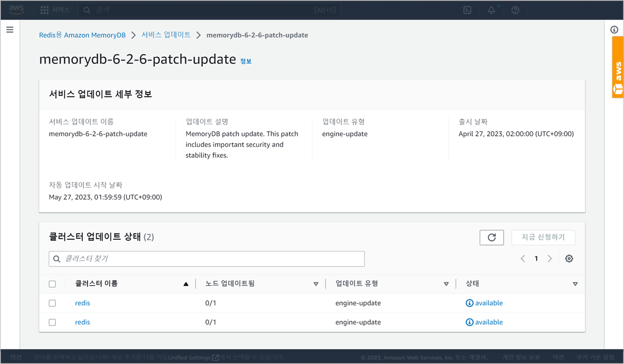Image resolution: width=624 pixels, height=364 pixels.
Task: Open the second redis cluster link
Action: point(82,322)
